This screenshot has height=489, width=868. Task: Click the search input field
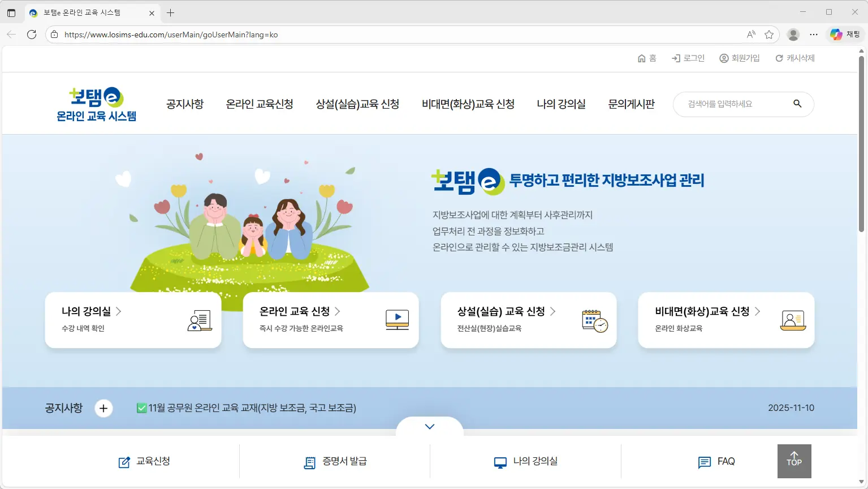point(735,104)
